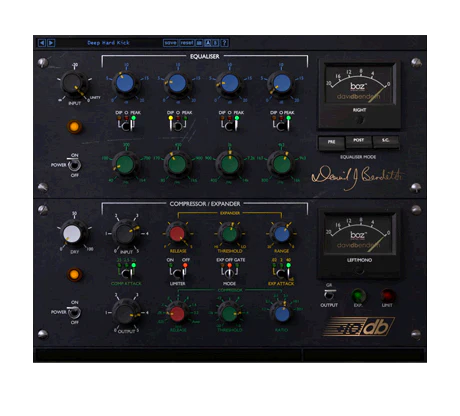Go to the next preset arrow

pyautogui.click(x=51, y=43)
